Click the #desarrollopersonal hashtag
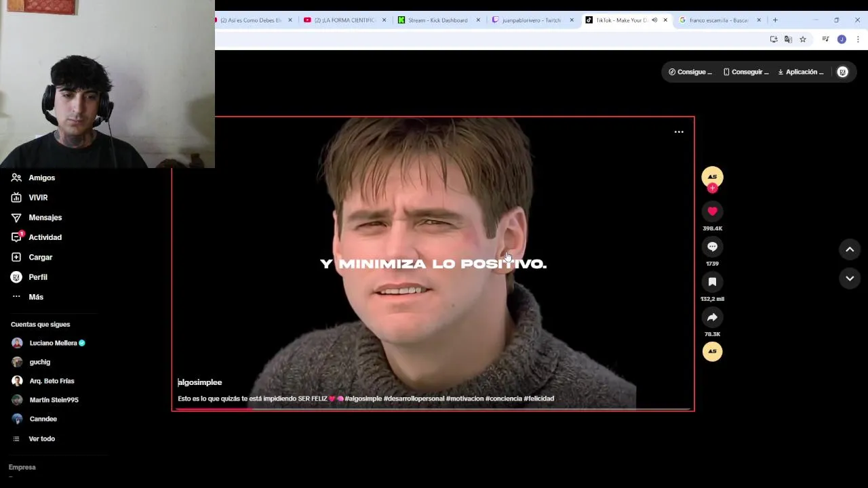Image resolution: width=868 pixels, height=488 pixels. (414, 399)
